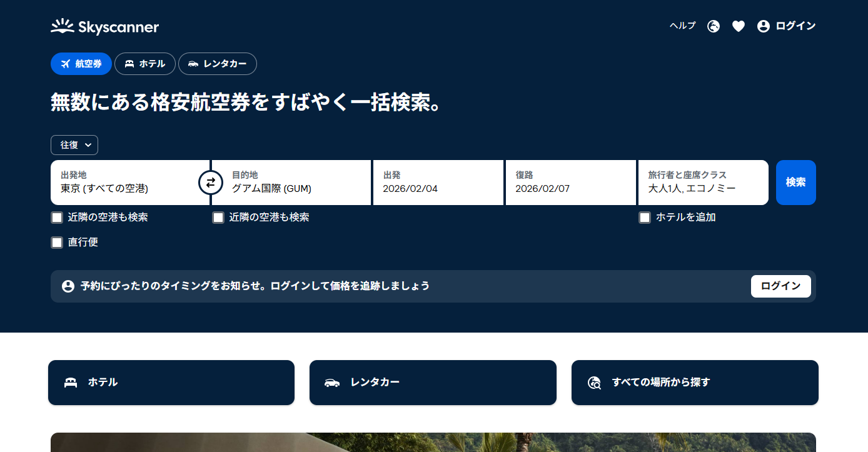Check the 直行便 checkbox

click(58, 243)
